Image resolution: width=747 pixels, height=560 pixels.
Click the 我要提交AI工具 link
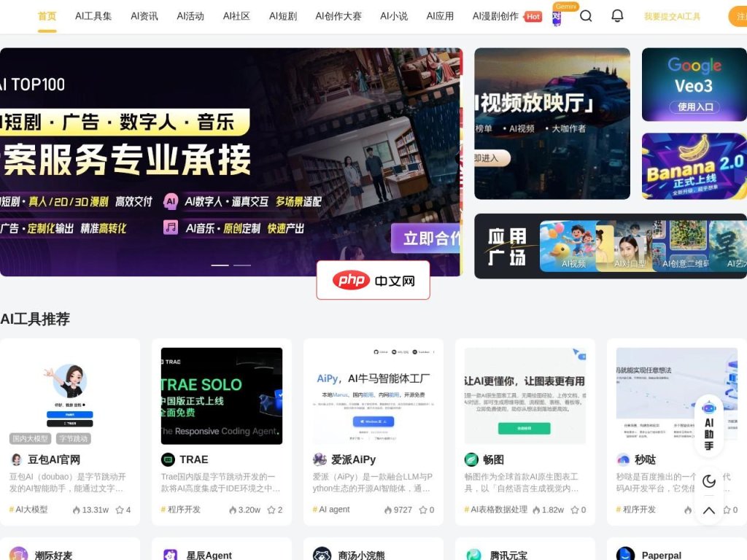click(672, 17)
